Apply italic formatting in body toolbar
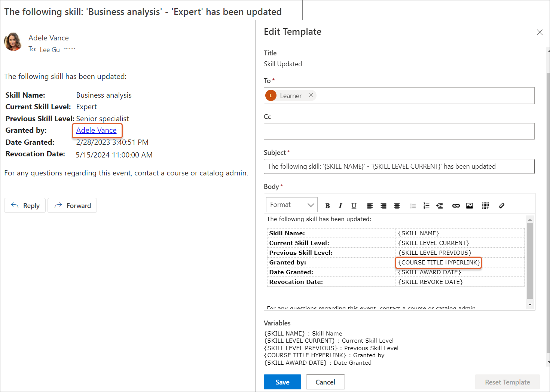Image resolution: width=550 pixels, height=392 pixels. coord(340,206)
